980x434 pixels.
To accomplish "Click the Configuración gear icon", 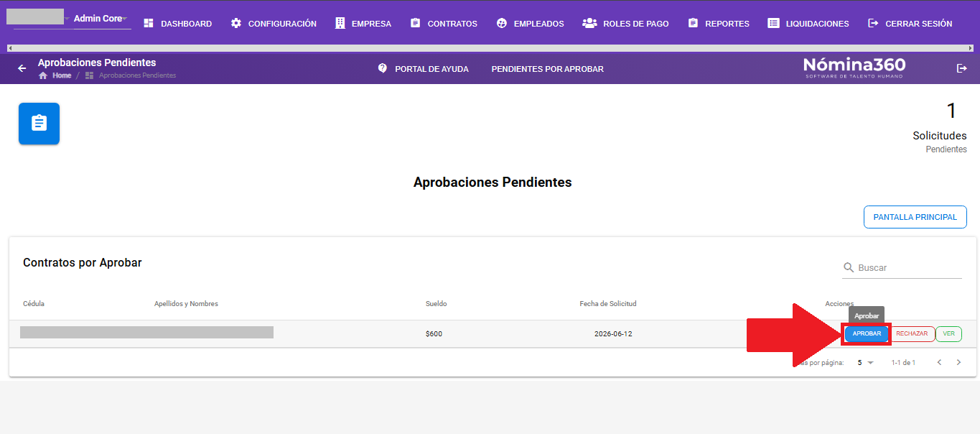I will pyautogui.click(x=236, y=24).
